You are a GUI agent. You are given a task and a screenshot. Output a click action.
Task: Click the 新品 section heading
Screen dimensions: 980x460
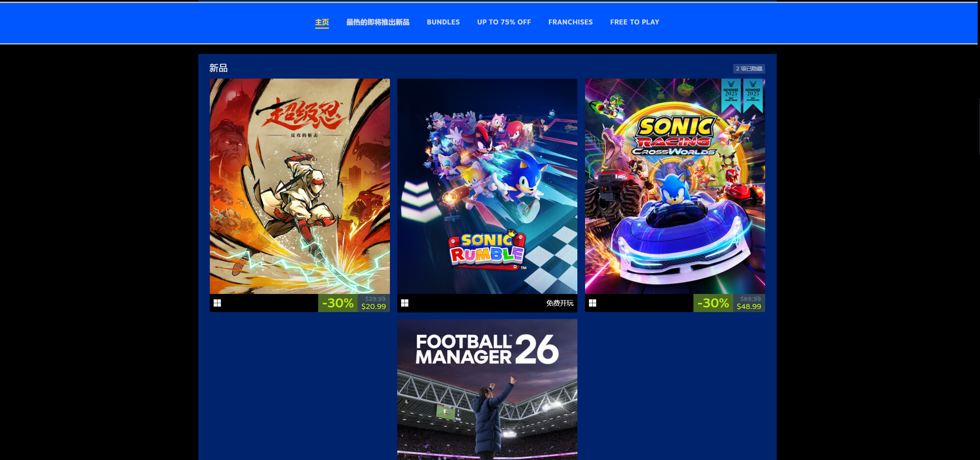(x=218, y=68)
